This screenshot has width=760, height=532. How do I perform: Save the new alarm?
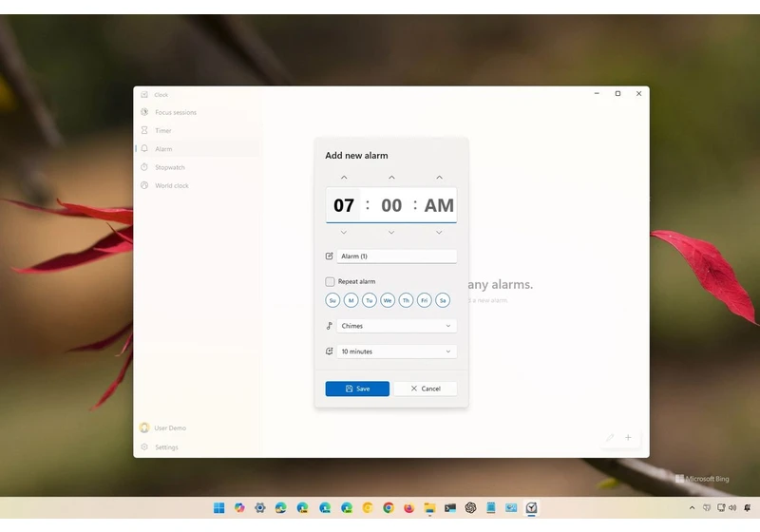(x=357, y=389)
